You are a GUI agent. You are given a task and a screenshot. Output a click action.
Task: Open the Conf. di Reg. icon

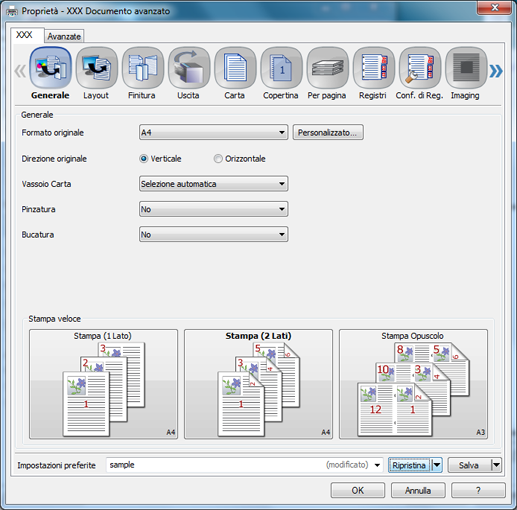coord(420,68)
